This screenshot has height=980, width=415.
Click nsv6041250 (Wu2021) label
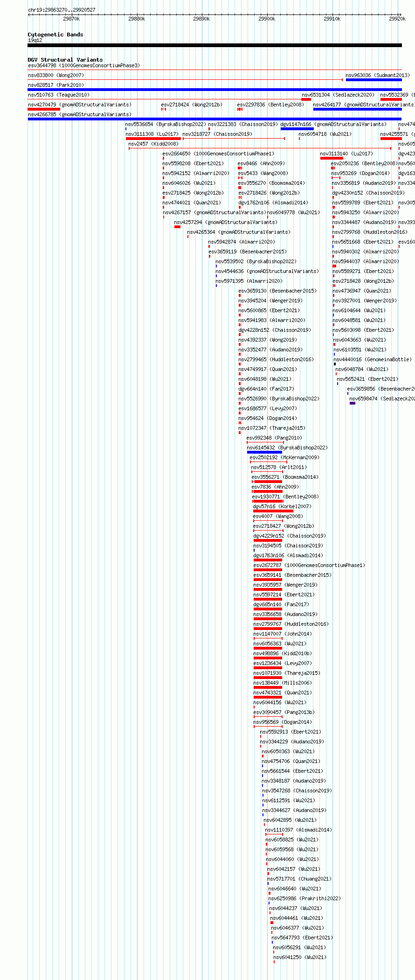tap(300, 957)
